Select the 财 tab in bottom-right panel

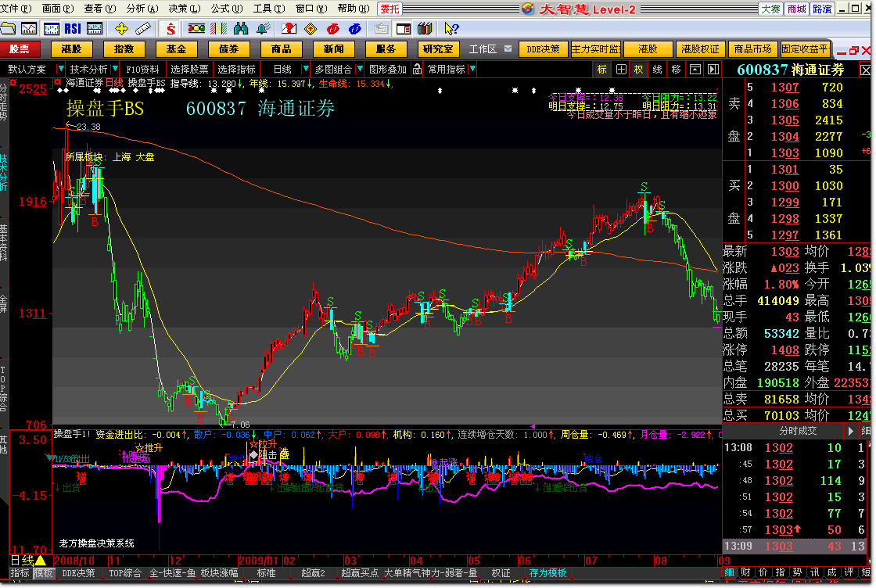(x=746, y=572)
